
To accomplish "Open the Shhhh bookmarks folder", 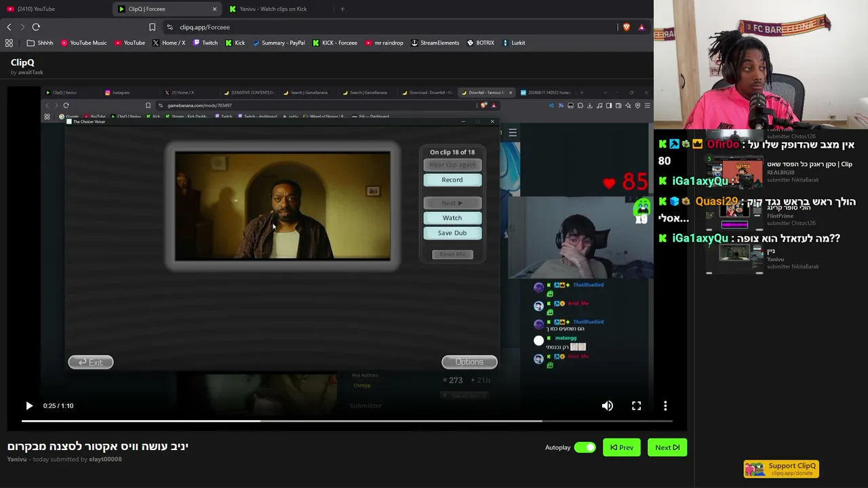I will 40,43.
